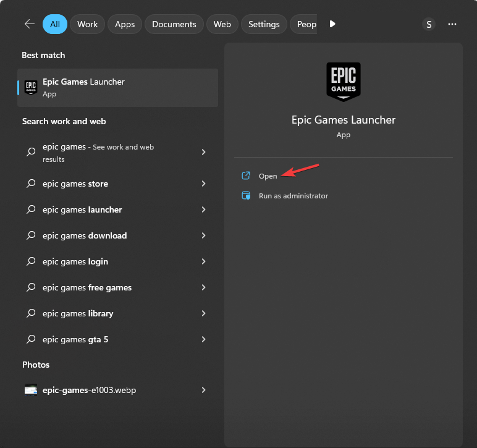Expand chevron for 'epic games launcher'

coord(203,209)
